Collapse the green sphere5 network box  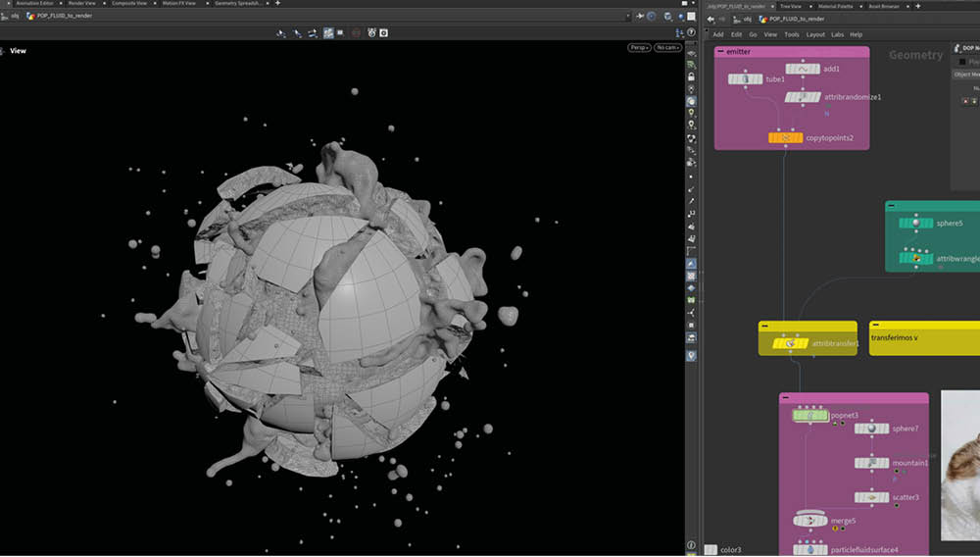(x=891, y=207)
